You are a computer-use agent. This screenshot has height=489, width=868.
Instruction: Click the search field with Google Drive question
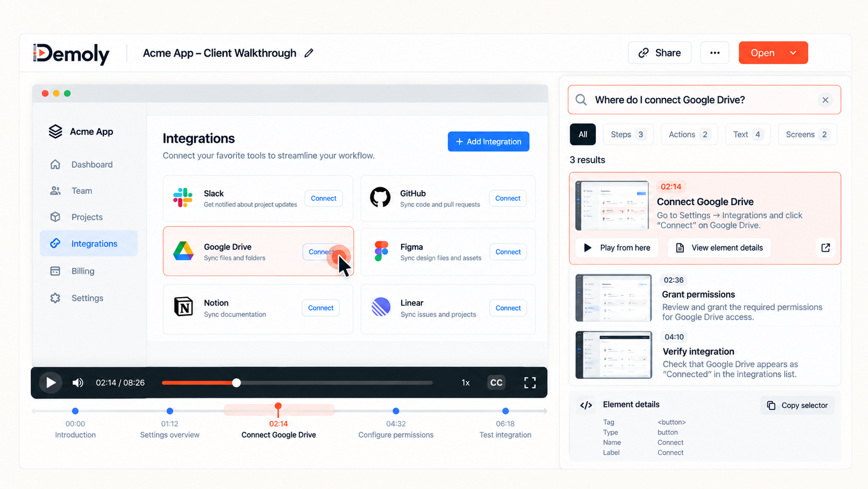tap(704, 100)
